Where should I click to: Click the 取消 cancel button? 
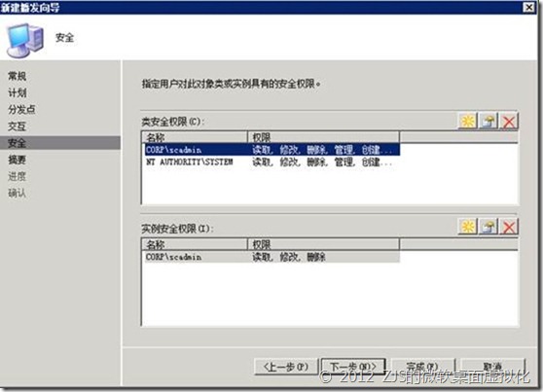[x=492, y=367]
